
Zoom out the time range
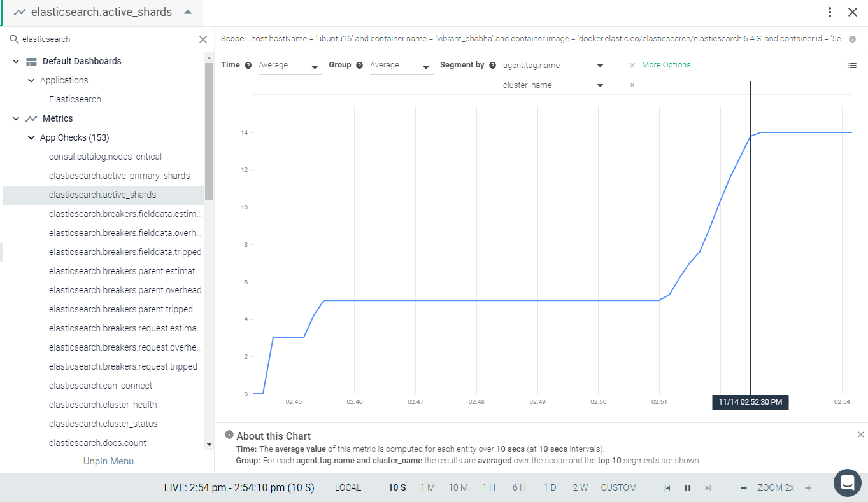coord(743,488)
